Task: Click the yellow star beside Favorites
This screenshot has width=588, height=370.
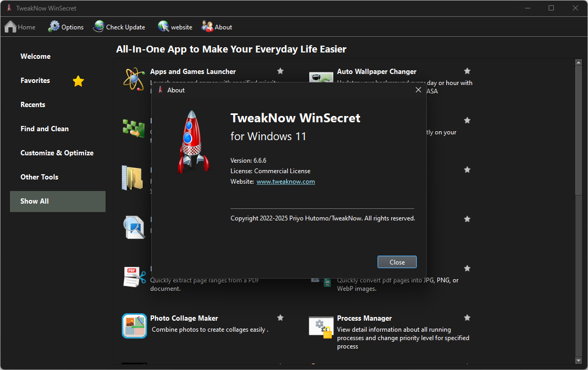Action: [x=78, y=81]
